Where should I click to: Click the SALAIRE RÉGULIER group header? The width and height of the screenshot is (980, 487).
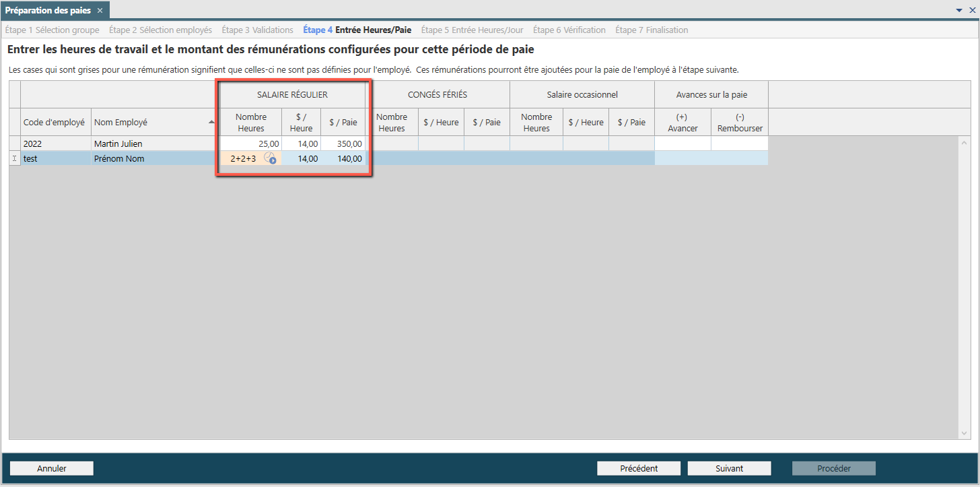point(292,95)
